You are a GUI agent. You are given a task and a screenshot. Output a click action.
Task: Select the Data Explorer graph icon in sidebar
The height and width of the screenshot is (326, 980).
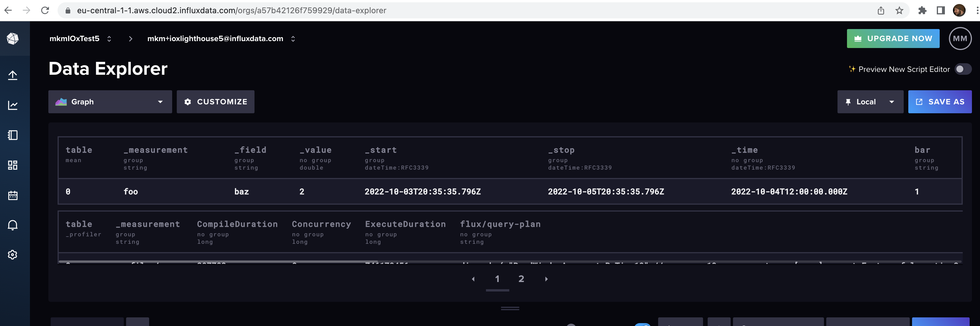(13, 106)
